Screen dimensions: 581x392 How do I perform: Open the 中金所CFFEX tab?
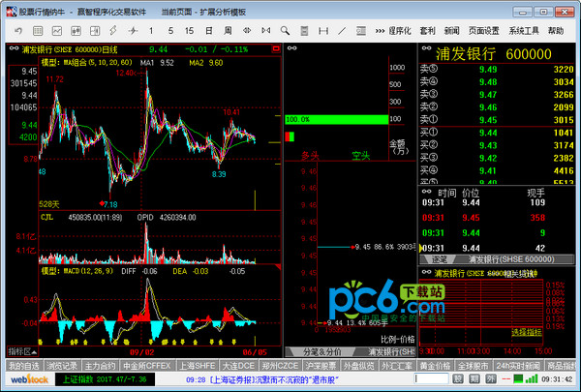coord(147,366)
